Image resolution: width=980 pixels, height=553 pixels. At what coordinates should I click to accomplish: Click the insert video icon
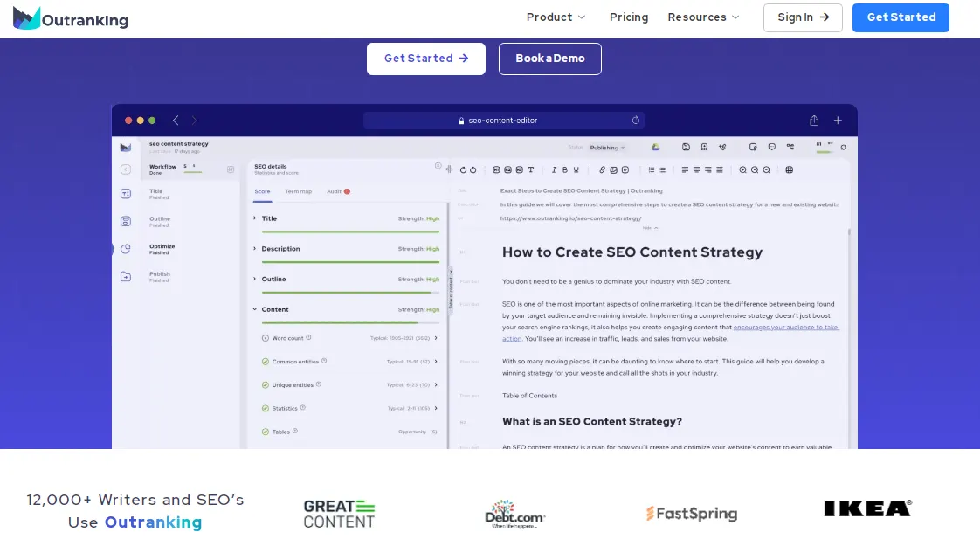click(x=625, y=170)
